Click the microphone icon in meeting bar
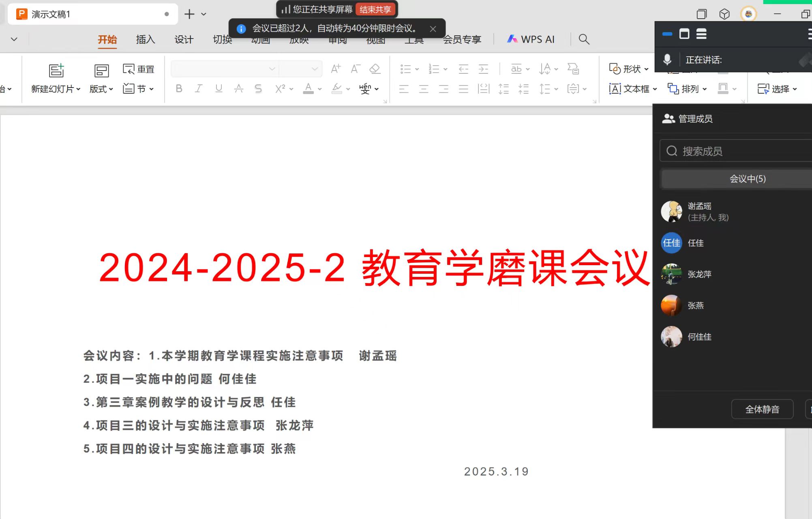812x519 pixels. coord(667,60)
